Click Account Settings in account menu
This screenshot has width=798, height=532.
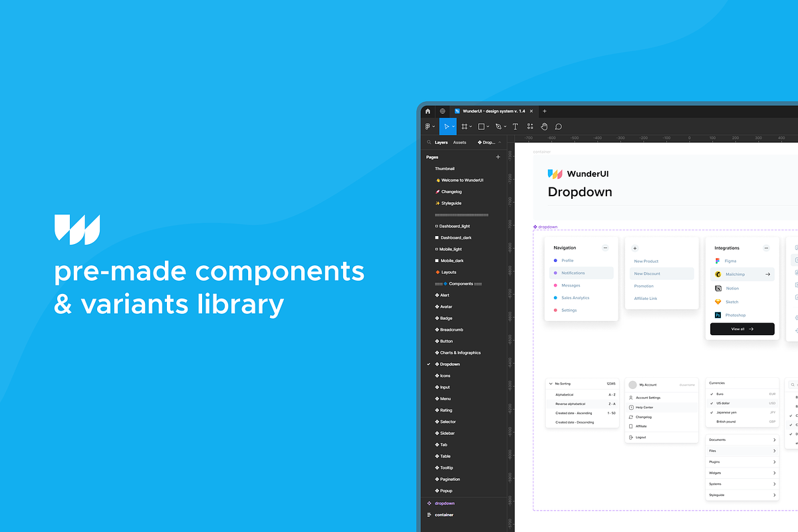coord(648,398)
